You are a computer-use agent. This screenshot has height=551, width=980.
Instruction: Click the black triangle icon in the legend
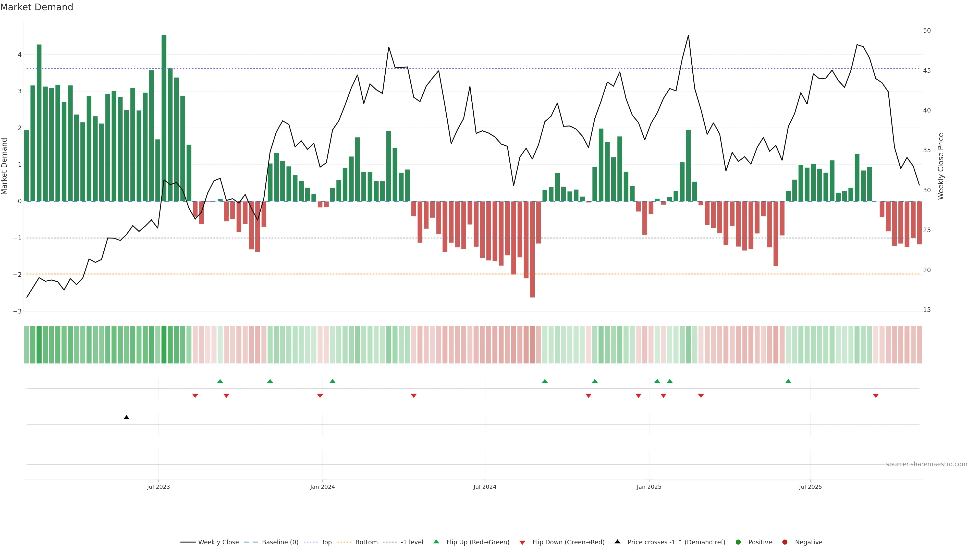[617, 542]
